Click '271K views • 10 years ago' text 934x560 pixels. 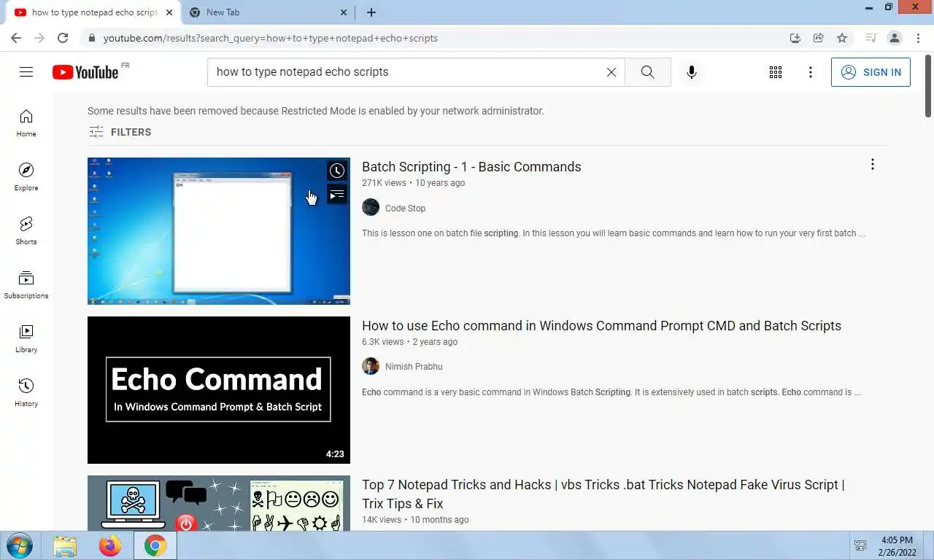[x=413, y=183]
